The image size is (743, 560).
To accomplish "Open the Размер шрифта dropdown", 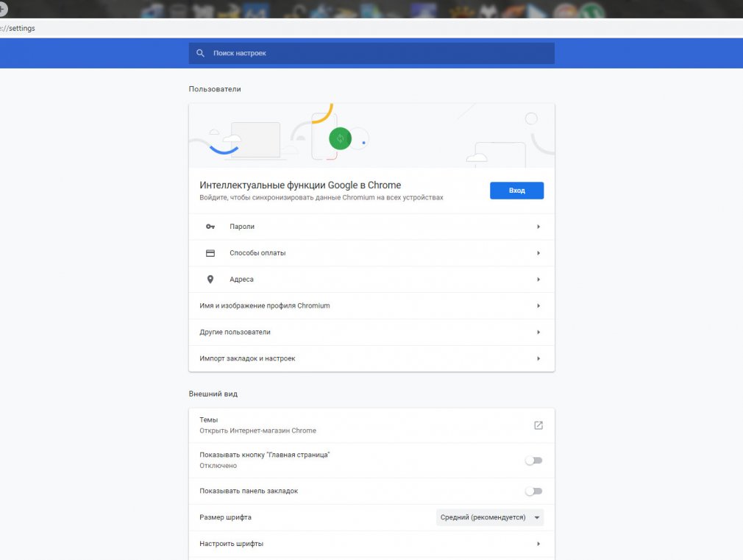I will coord(490,517).
